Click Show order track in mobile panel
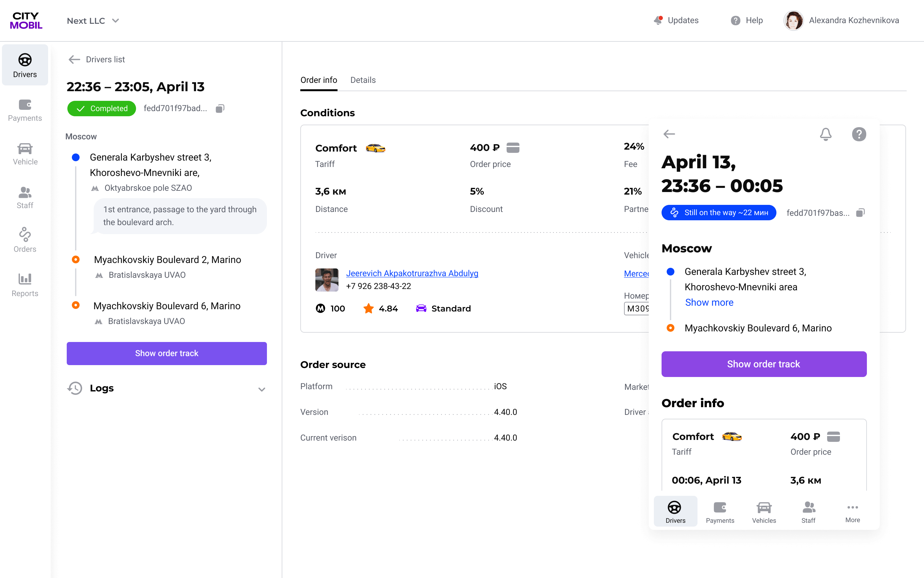This screenshot has height=578, width=924. click(x=764, y=364)
